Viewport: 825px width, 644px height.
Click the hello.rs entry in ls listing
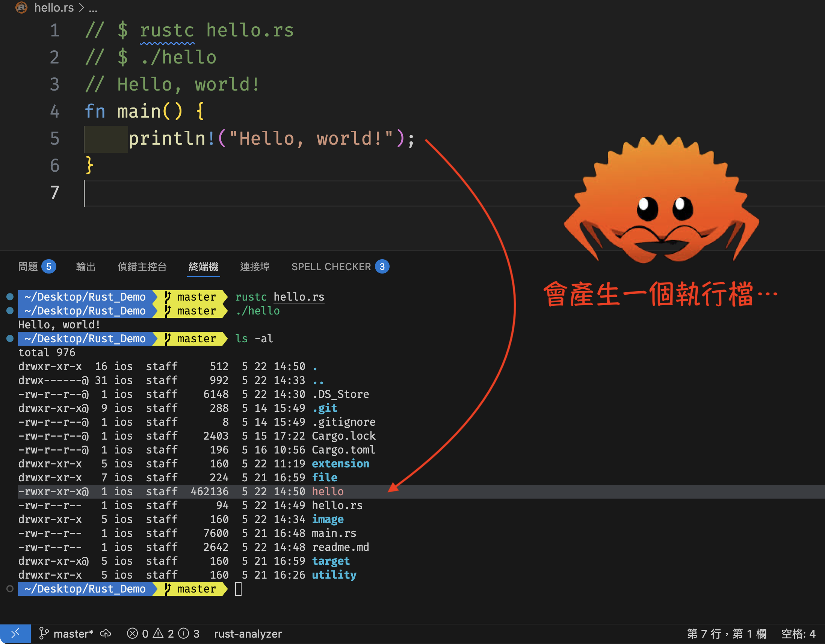337,505
